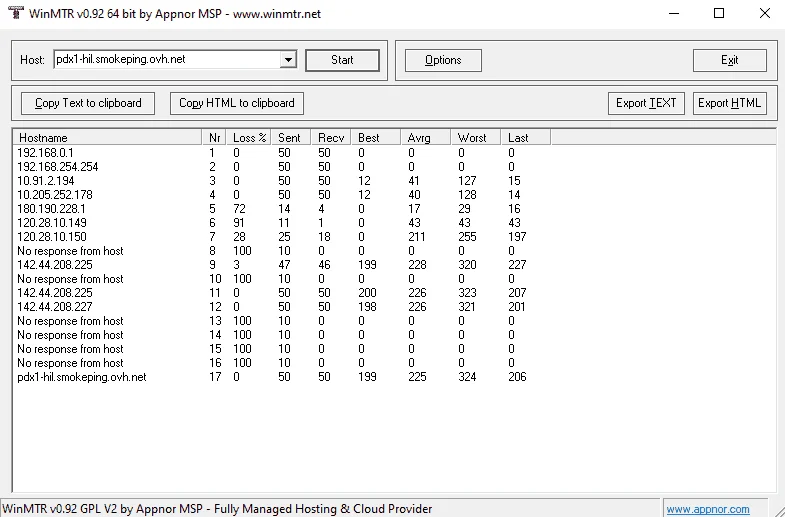This screenshot has width=785, height=517.
Task: Close the WinMTR window
Action: click(764, 14)
